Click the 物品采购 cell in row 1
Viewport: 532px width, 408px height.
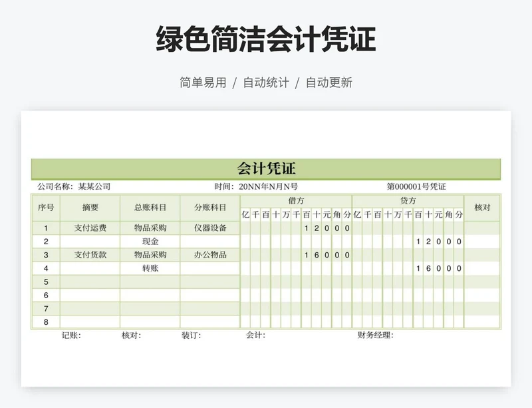[150, 228]
